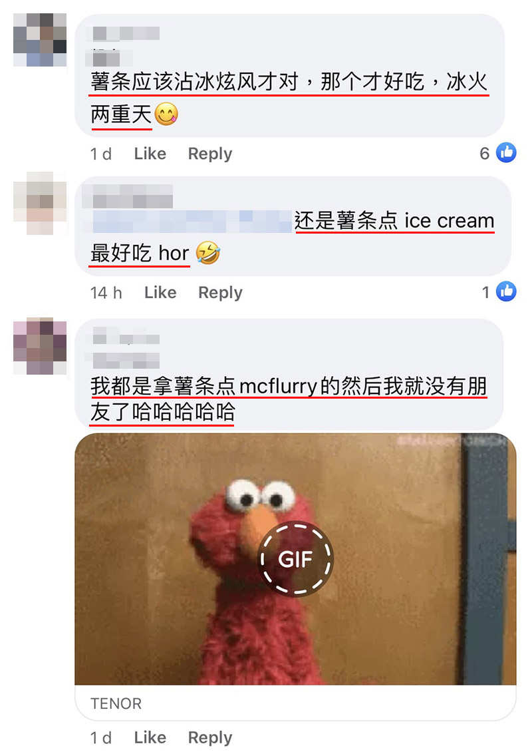
Task: Open the second commenter's blurred profile avatar
Action: tap(40, 203)
